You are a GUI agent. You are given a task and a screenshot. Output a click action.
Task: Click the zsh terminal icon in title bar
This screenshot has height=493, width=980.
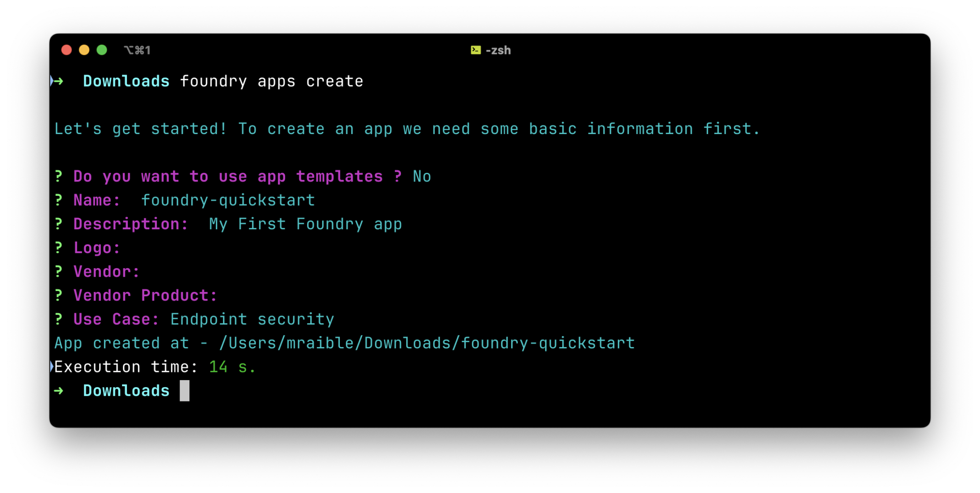click(x=475, y=50)
